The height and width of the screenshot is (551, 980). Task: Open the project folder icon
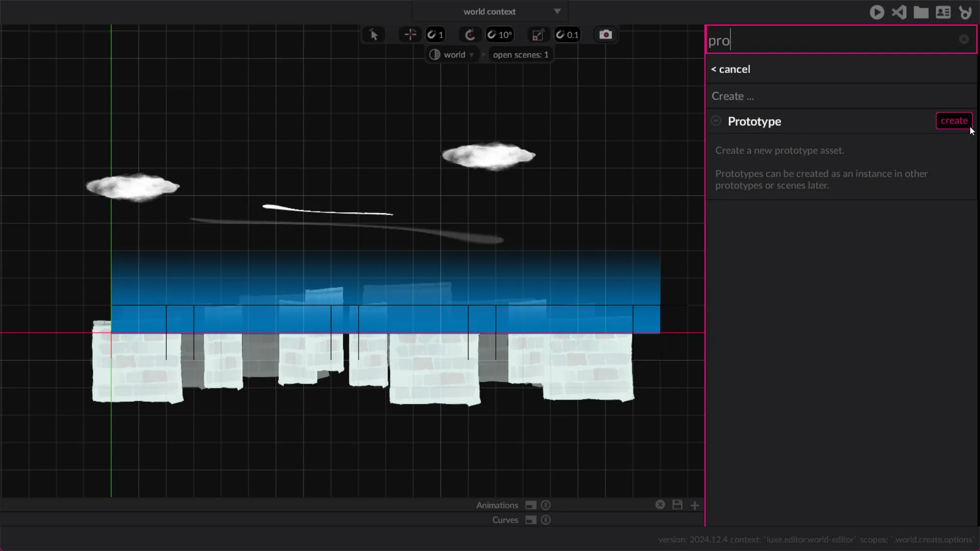click(x=921, y=12)
